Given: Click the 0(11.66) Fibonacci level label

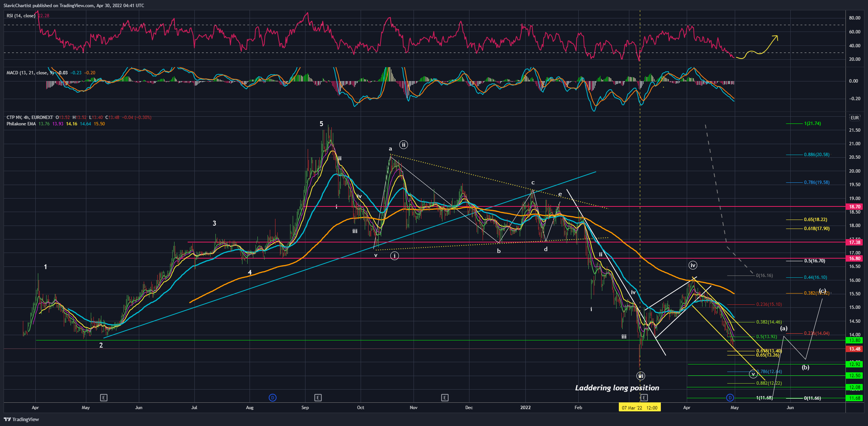Looking at the screenshot, I should point(812,398).
